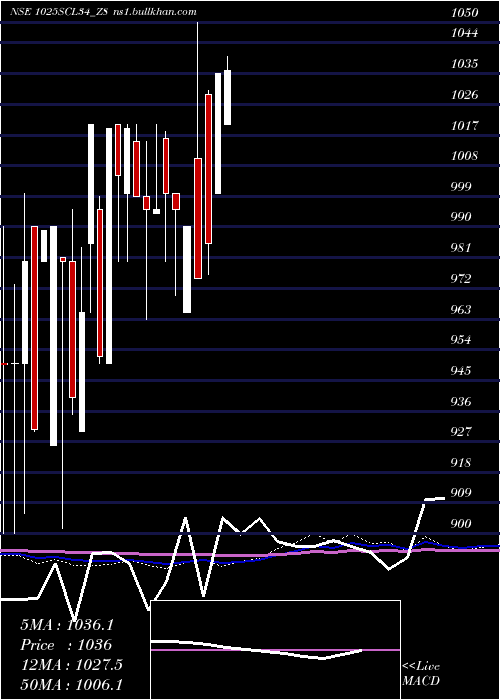
Task: Click the 999 price axis label
Action: pyautogui.click(x=461, y=186)
